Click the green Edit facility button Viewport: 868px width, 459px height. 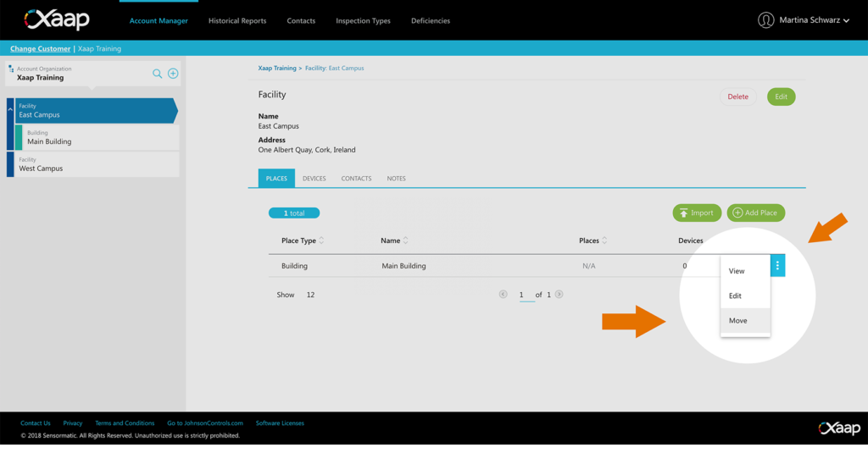pyautogui.click(x=781, y=97)
